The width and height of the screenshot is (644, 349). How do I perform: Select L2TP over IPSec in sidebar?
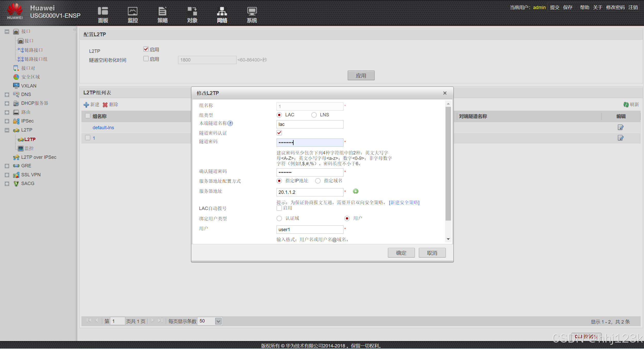click(x=39, y=157)
